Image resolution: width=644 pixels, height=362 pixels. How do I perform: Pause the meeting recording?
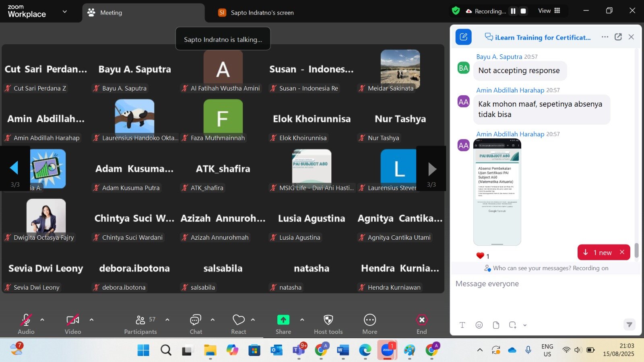click(513, 11)
